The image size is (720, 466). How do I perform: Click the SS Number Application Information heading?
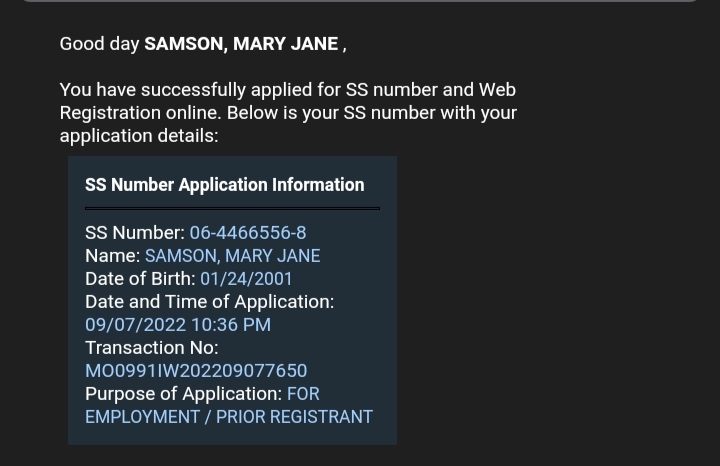pyautogui.click(x=224, y=185)
